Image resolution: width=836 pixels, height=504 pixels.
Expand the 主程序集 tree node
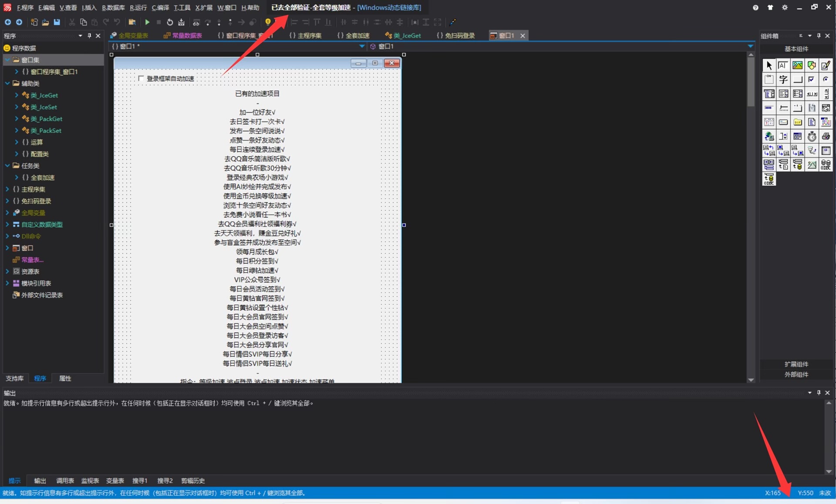coord(7,189)
